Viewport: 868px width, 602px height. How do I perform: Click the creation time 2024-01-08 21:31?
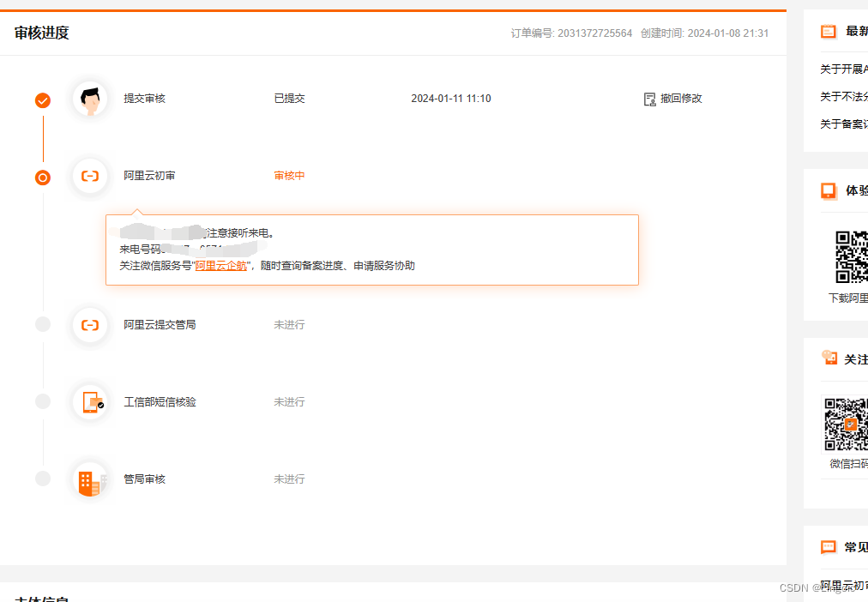coord(728,33)
